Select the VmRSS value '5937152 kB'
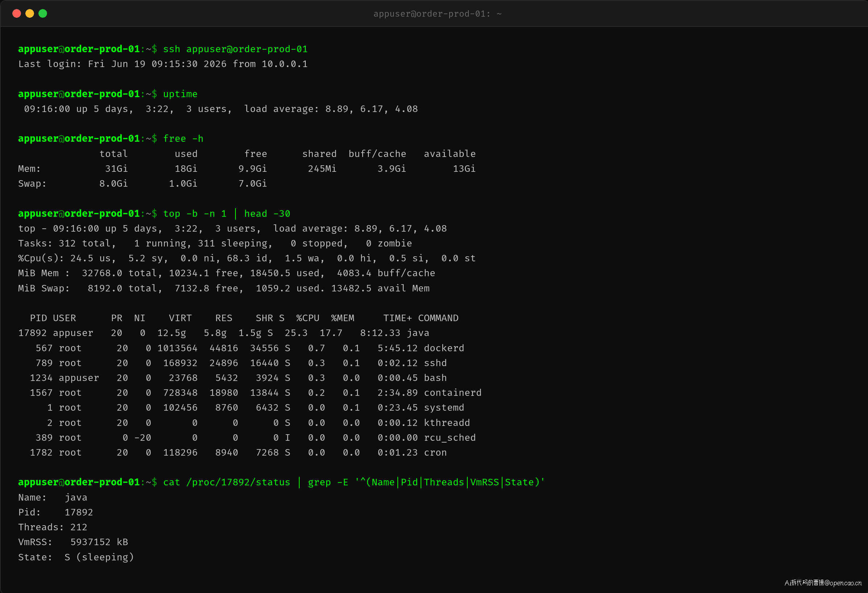Screen dimensions: 868x593 99,542
